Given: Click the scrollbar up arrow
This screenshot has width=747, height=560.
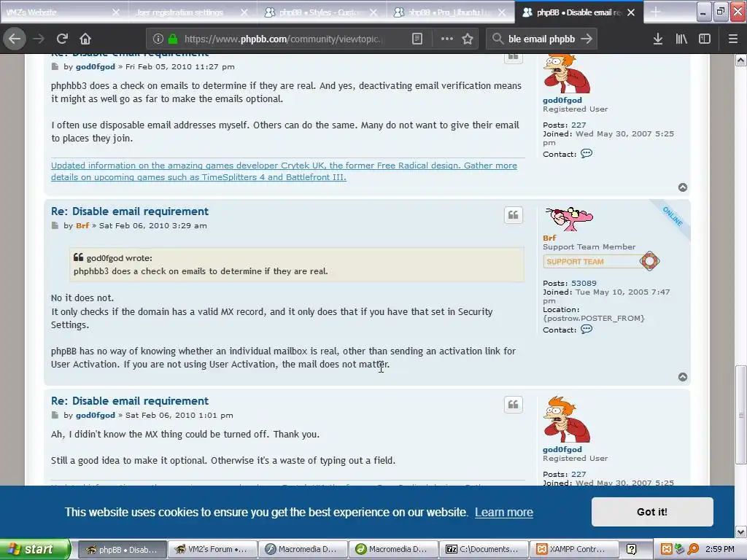Looking at the screenshot, I should coord(740,60).
